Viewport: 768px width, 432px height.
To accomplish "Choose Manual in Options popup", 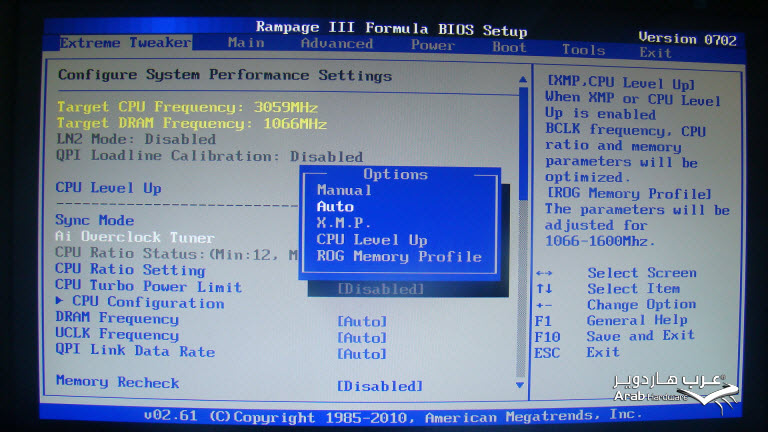I will pos(344,190).
